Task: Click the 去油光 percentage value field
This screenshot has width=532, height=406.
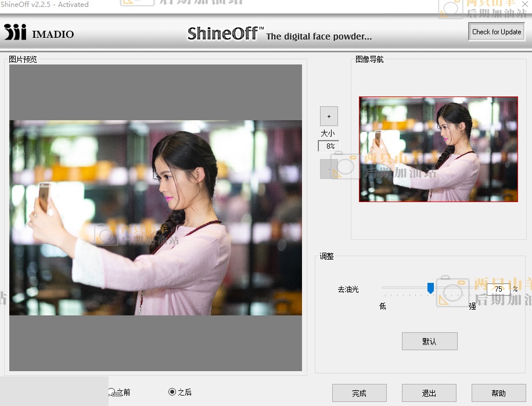Action: point(498,289)
